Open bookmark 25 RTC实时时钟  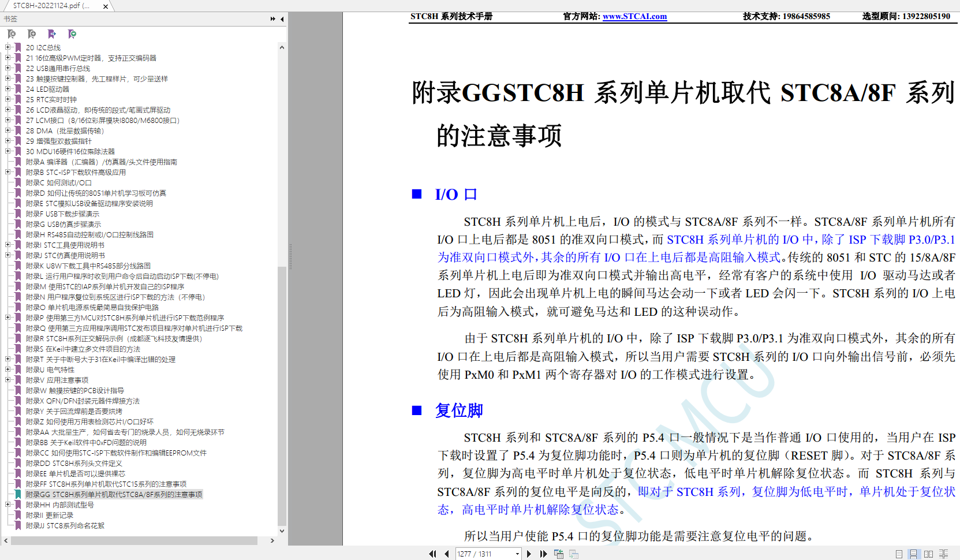coord(51,99)
